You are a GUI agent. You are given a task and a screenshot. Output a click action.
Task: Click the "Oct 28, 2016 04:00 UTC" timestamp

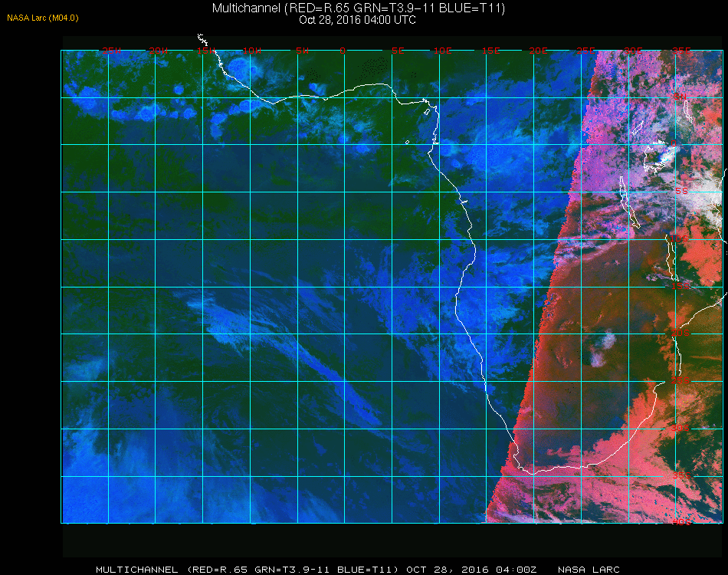[x=358, y=20]
